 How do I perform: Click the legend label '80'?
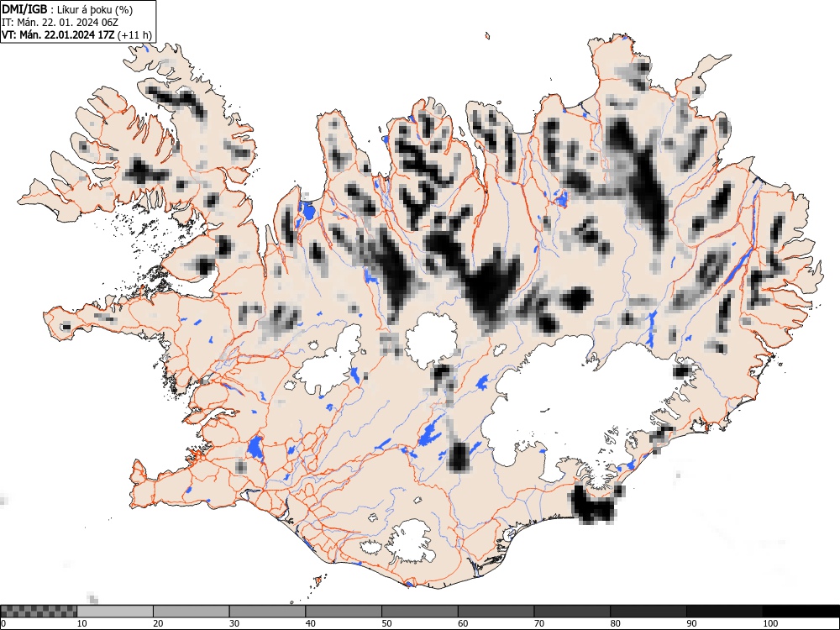615,623
